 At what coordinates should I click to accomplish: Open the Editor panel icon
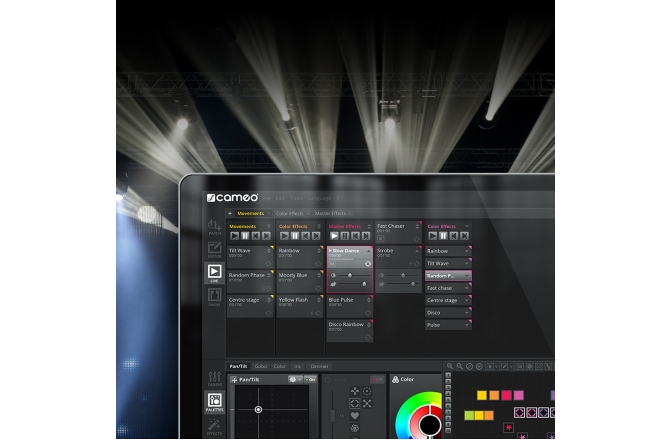click(x=214, y=250)
